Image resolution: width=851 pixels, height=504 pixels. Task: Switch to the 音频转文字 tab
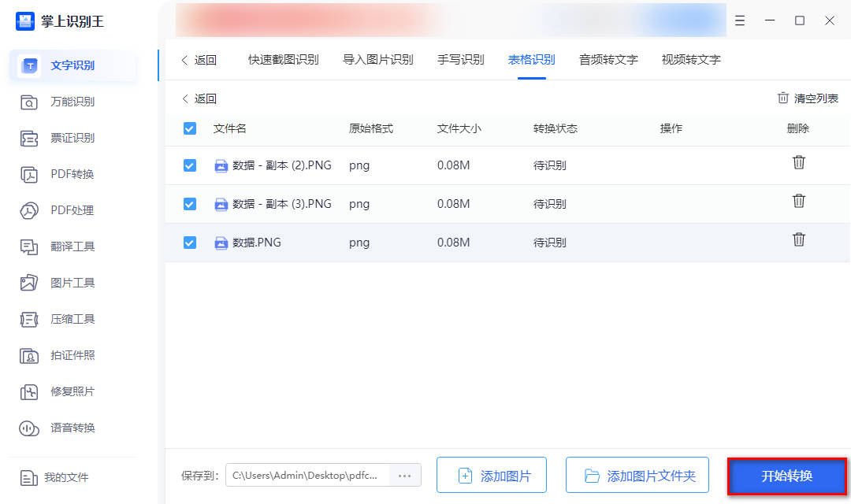pos(608,60)
